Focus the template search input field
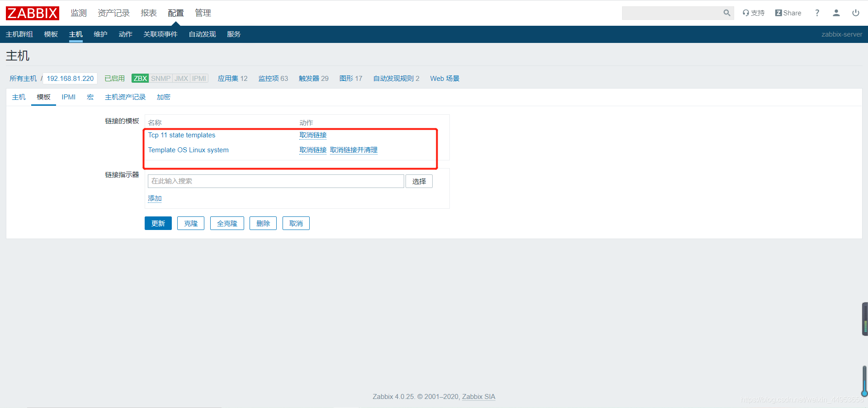The width and height of the screenshot is (868, 408). [x=276, y=181]
